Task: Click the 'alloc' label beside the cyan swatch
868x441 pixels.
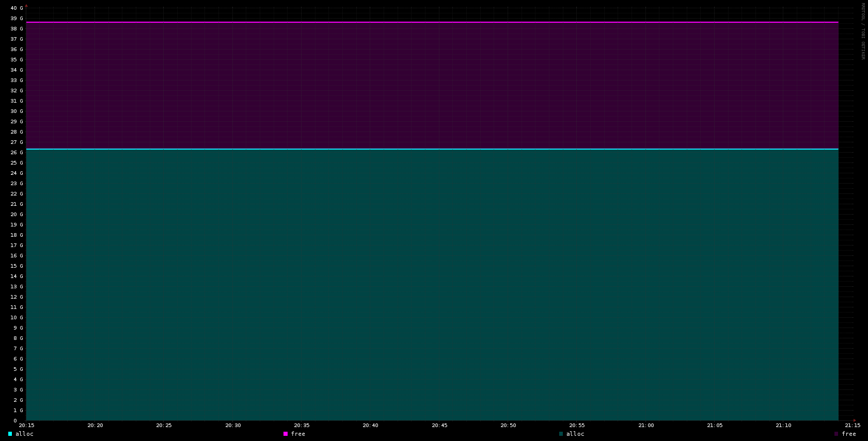Action: click(x=24, y=434)
